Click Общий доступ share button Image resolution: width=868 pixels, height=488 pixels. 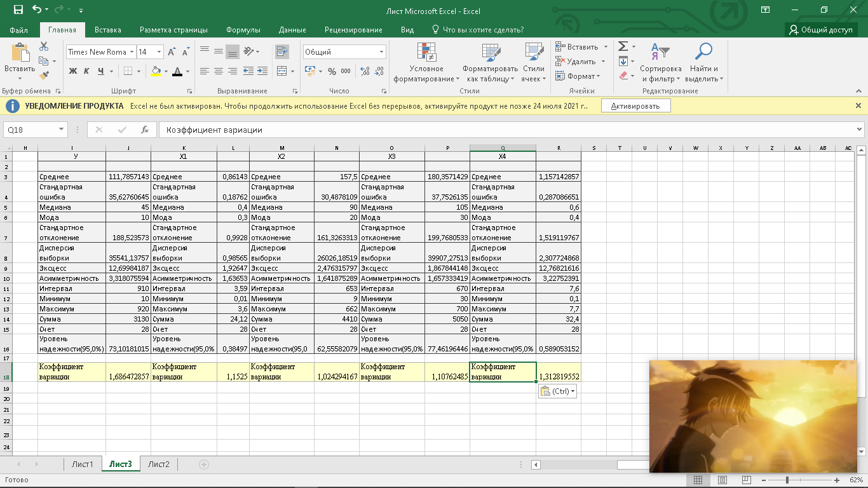click(x=821, y=30)
